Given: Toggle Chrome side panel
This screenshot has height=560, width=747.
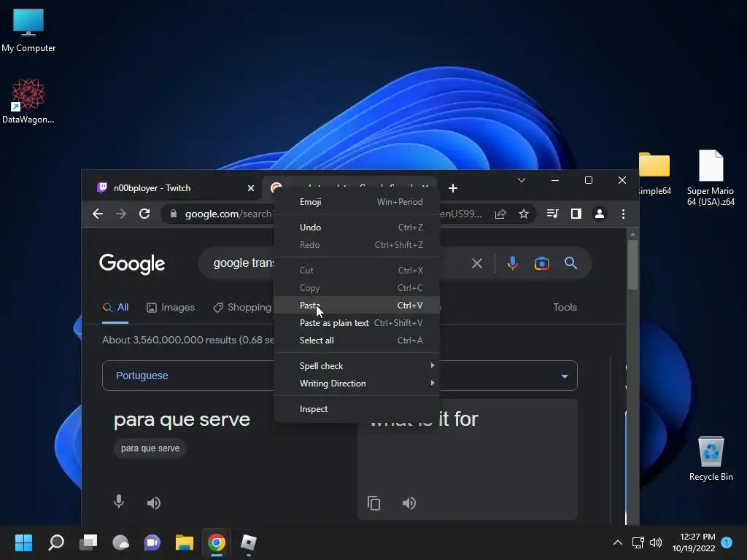Looking at the screenshot, I should pos(576,214).
